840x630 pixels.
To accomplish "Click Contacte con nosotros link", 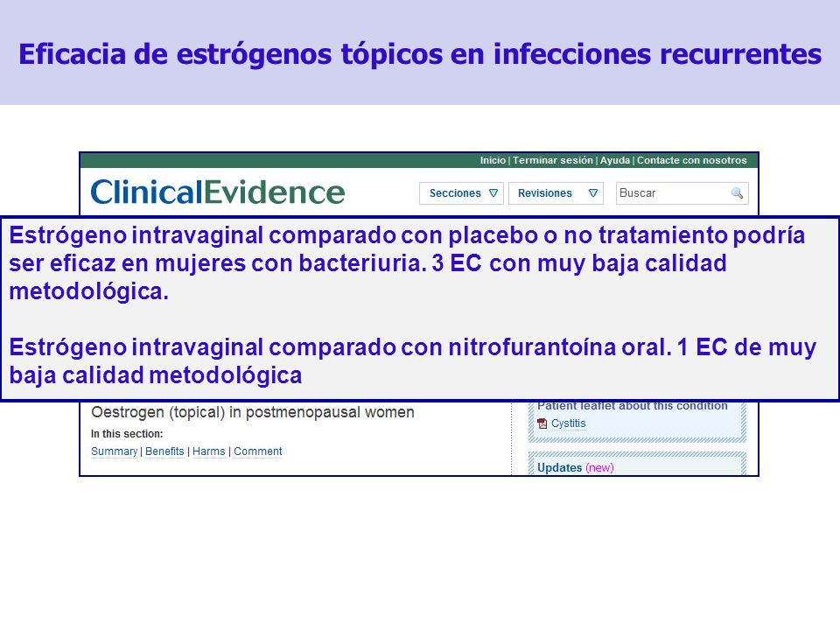I will coord(691,160).
